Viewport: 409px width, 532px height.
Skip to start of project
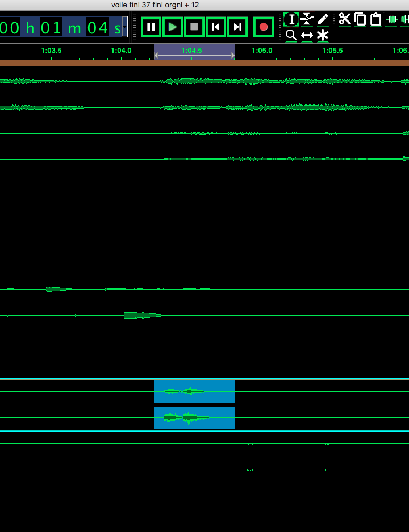(x=215, y=27)
